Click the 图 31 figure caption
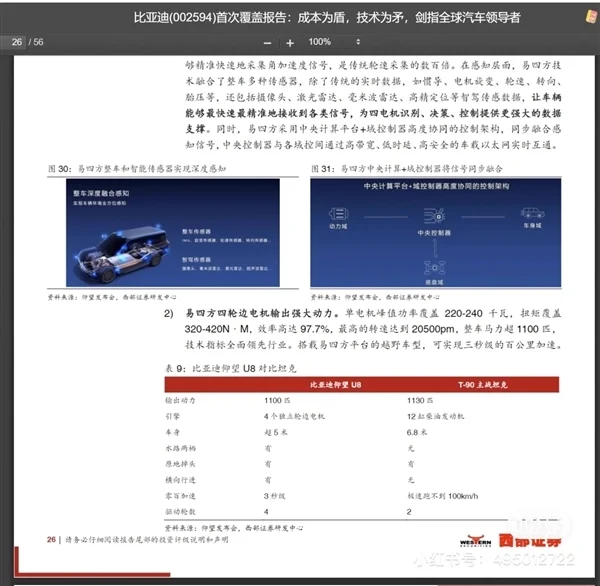This screenshot has width=600, height=586. click(x=406, y=169)
